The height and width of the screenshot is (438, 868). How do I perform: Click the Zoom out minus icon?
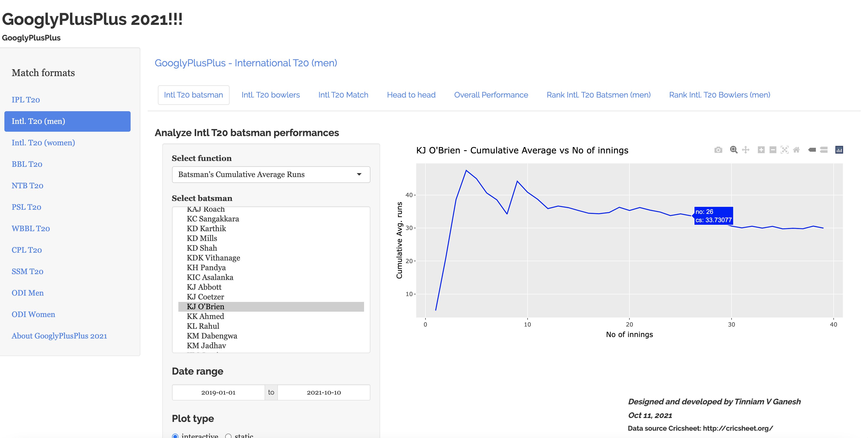tap(773, 150)
